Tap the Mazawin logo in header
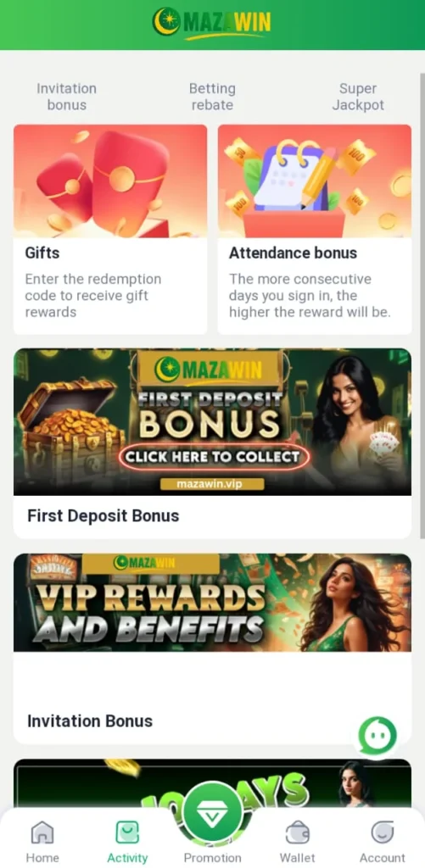This screenshot has height=868, width=425. 212,23
